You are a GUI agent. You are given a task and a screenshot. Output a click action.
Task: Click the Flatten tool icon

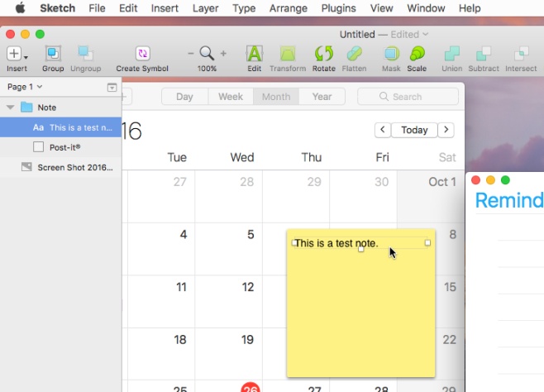coord(354,54)
